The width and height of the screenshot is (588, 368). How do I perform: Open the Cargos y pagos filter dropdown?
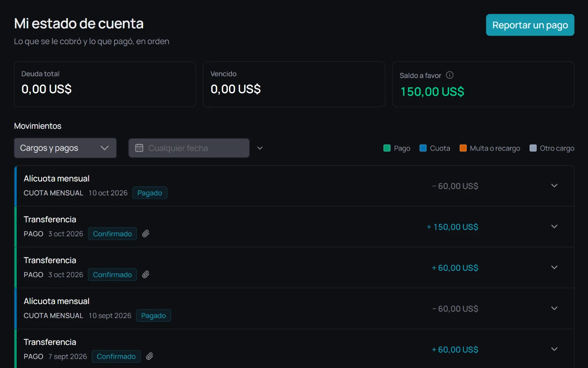[x=65, y=148]
